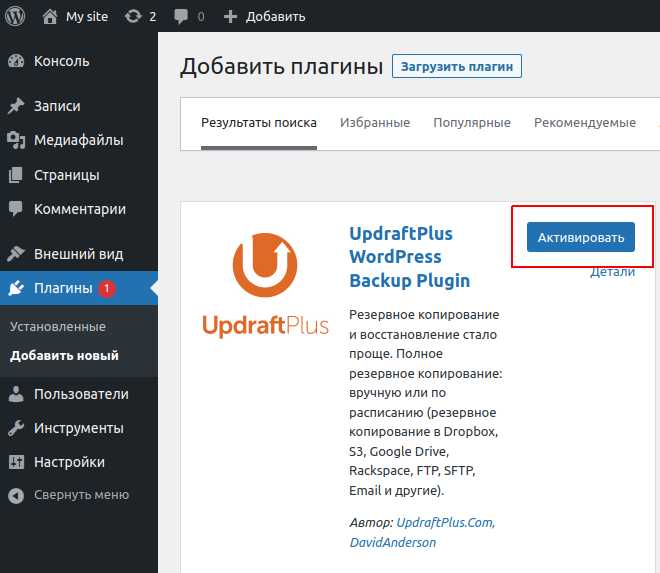
Task: Select Добавить новый submenu item
Action: (64, 356)
